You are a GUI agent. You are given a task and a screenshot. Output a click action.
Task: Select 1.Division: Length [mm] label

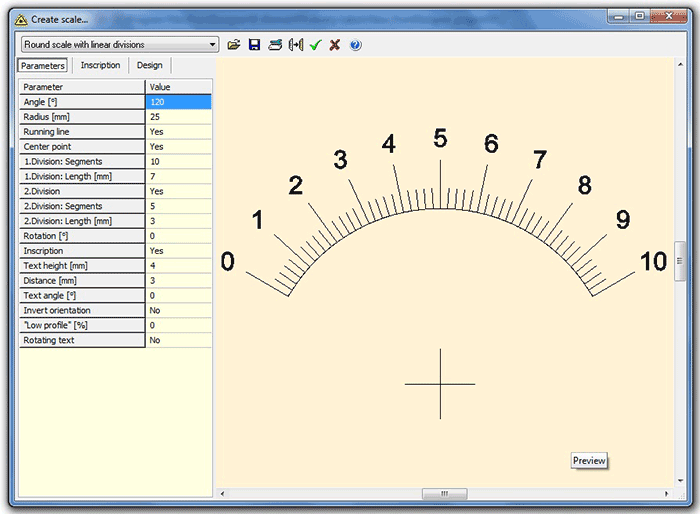(x=82, y=176)
